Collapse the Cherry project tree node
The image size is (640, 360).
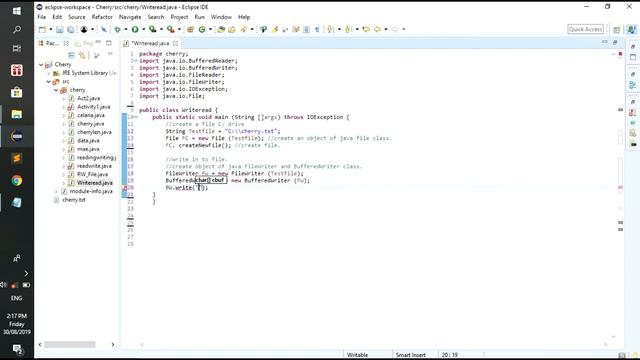(41, 64)
